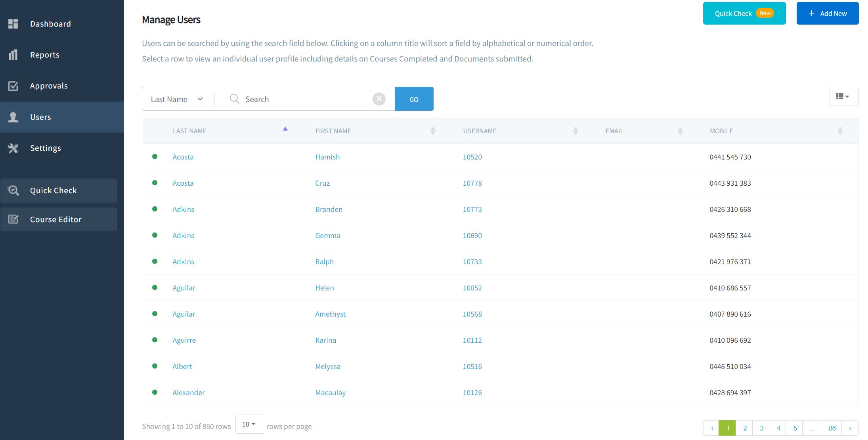868x440 pixels.
Task: Open Users in the sidebar menu
Action: [40, 117]
